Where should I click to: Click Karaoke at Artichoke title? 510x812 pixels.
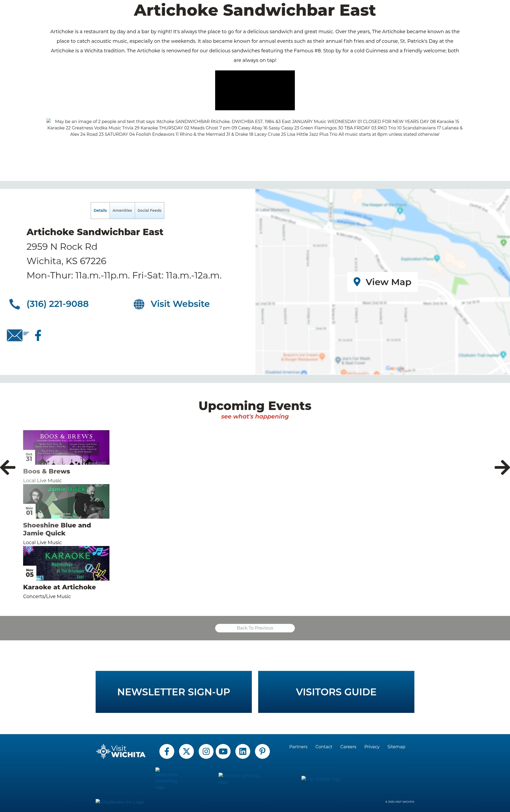(x=59, y=587)
